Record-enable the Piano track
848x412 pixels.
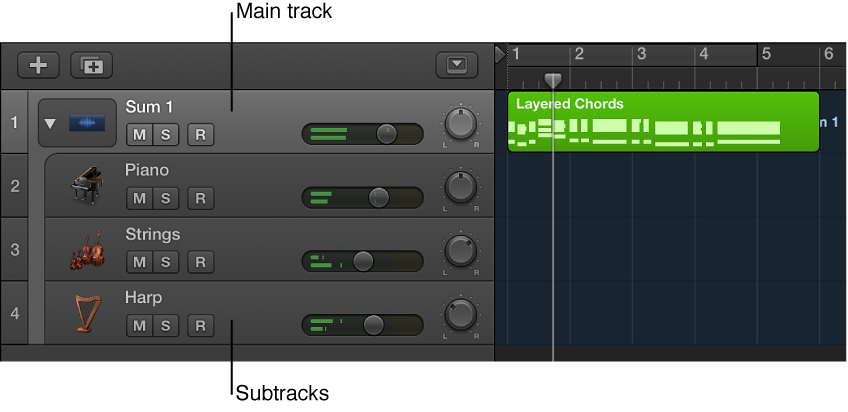click(201, 199)
